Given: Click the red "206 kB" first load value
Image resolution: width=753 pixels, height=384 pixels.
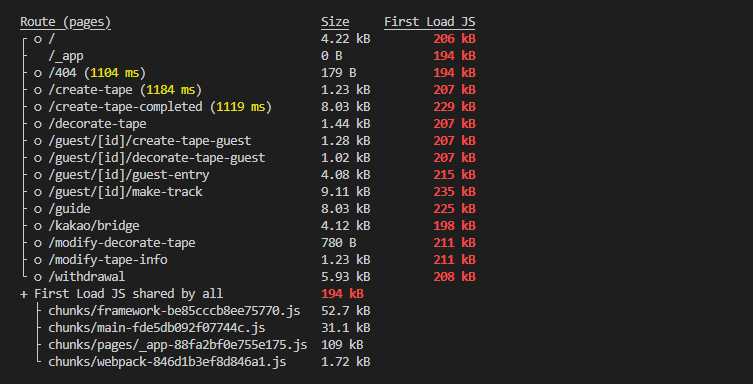Looking at the screenshot, I should [454, 39].
